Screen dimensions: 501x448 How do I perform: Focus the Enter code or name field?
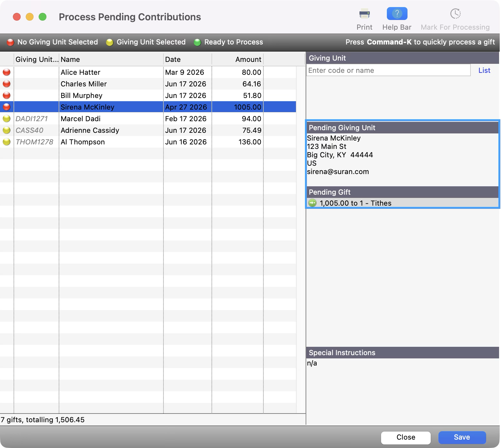pyautogui.click(x=388, y=70)
